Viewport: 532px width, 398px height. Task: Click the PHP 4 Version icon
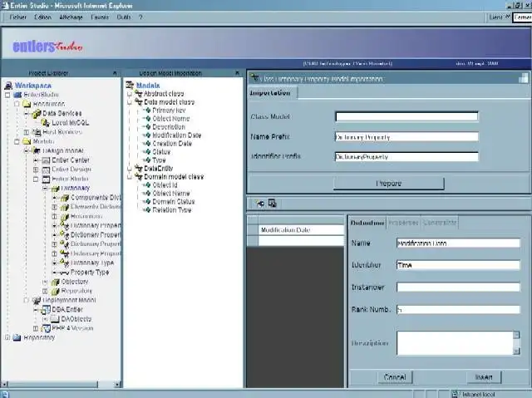tap(46, 328)
